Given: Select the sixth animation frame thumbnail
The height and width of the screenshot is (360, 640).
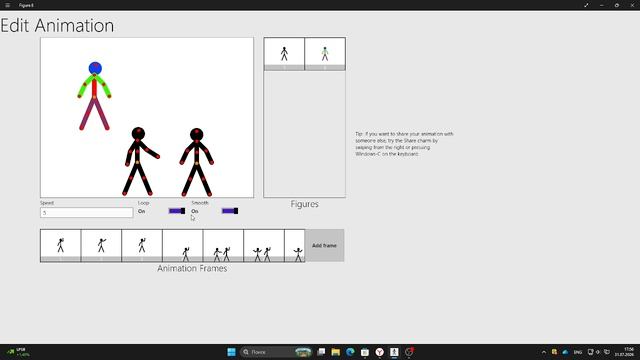Looking at the screenshot, I should click(264, 246).
